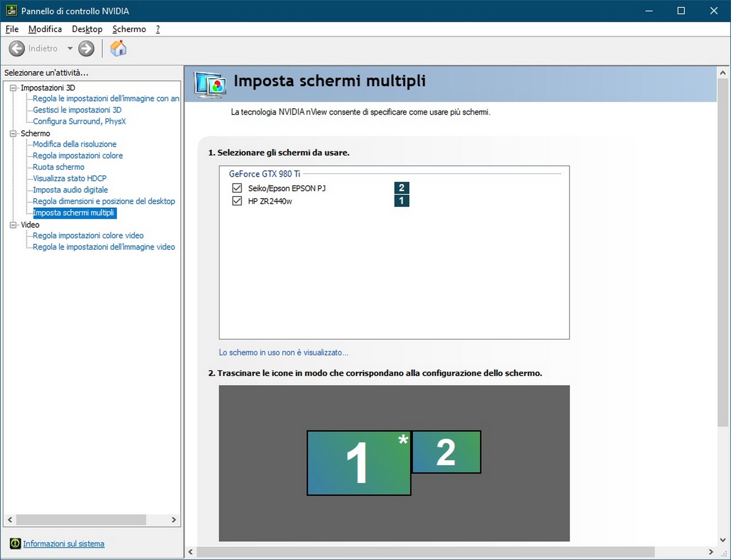Click right arrow of task tree scrollbar
731x560 pixels.
174,520
